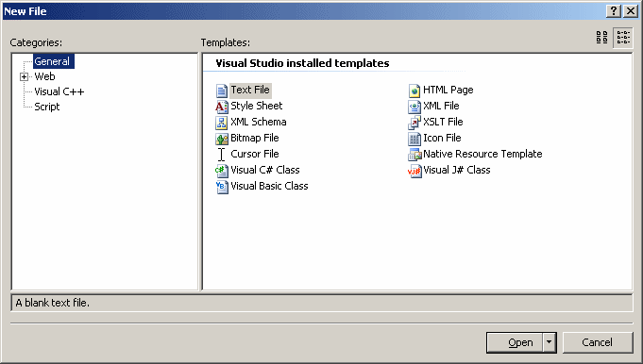Select the Bitmap File template icon
Screen dimensions: 643x364
[x=222, y=139]
